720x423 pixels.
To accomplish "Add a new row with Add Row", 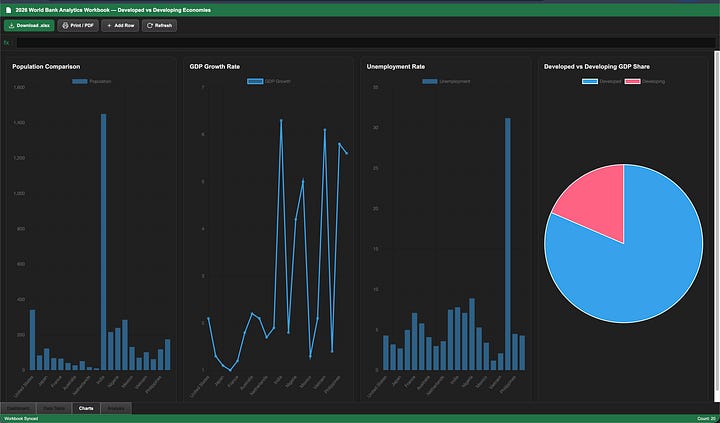I will coord(120,26).
